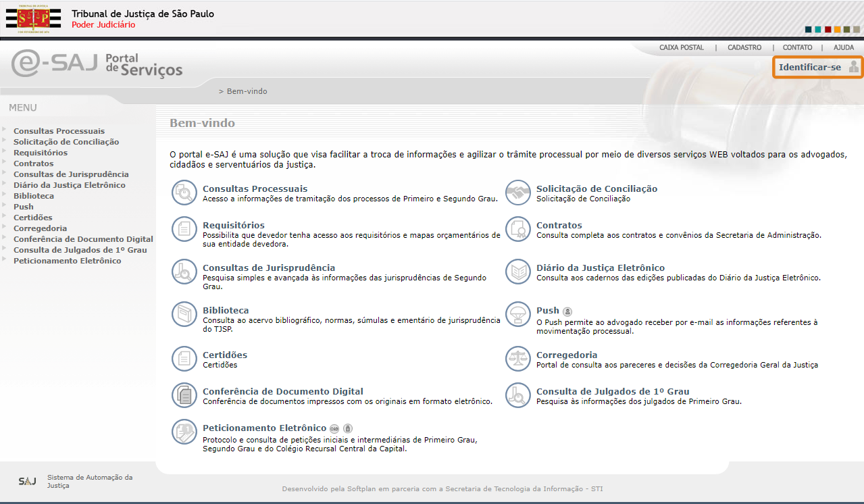
Task: Click the Identificar-se login link
Action: 810,67
